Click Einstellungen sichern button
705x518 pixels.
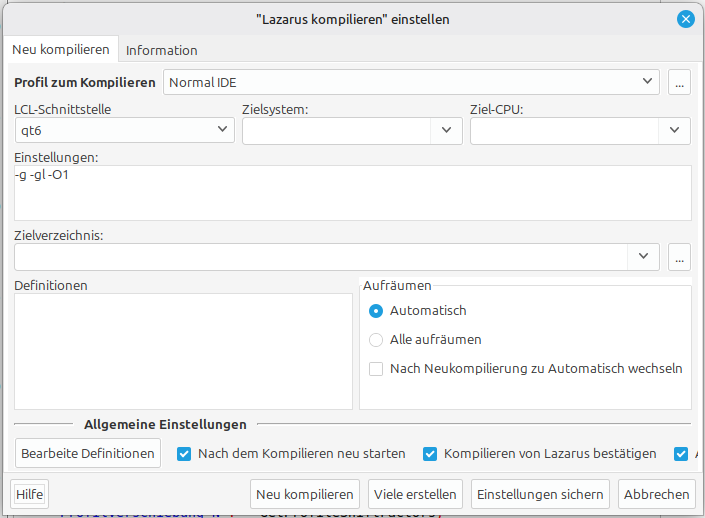point(540,494)
